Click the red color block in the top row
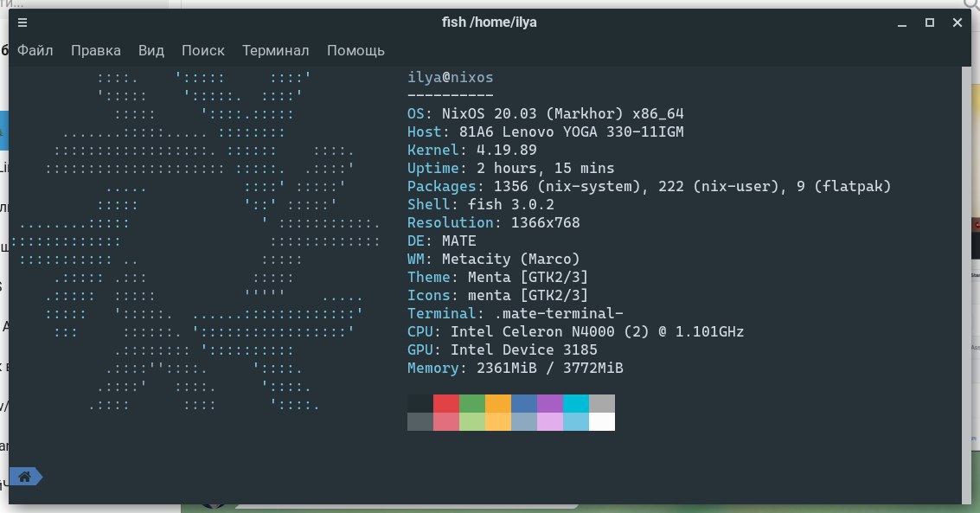Viewport: 980px width, 513px height. 446,404
